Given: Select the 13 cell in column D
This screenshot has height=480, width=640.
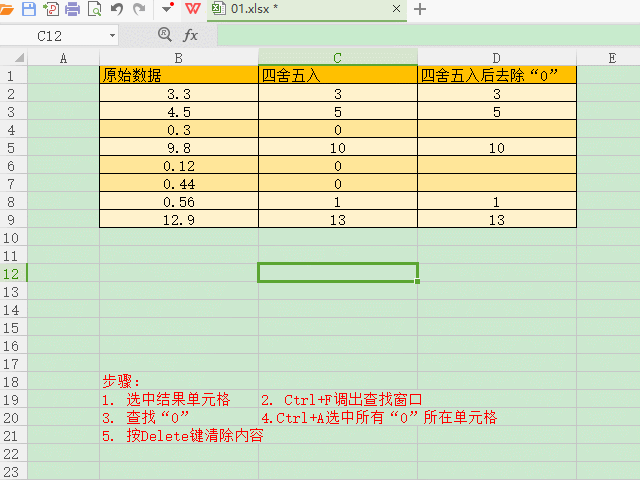Looking at the screenshot, I should (497, 219).
